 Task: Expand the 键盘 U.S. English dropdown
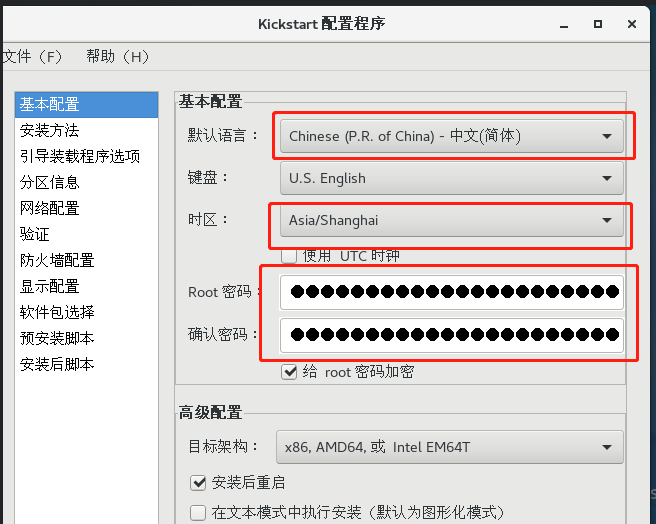452,178
